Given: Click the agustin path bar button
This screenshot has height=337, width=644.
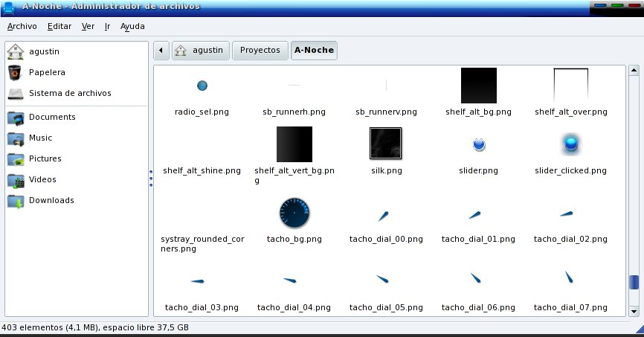Looking at the screenshot, I should pyautogui.click(x=201, y=51).
